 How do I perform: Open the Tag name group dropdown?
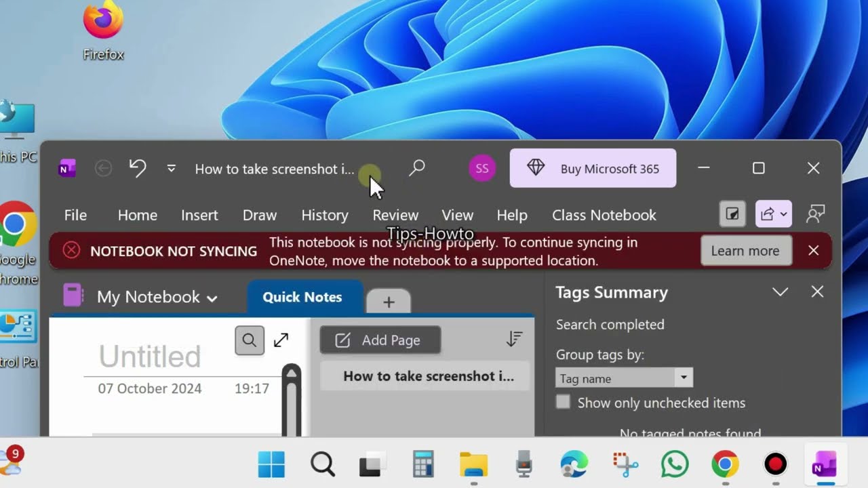coord(624,378)
